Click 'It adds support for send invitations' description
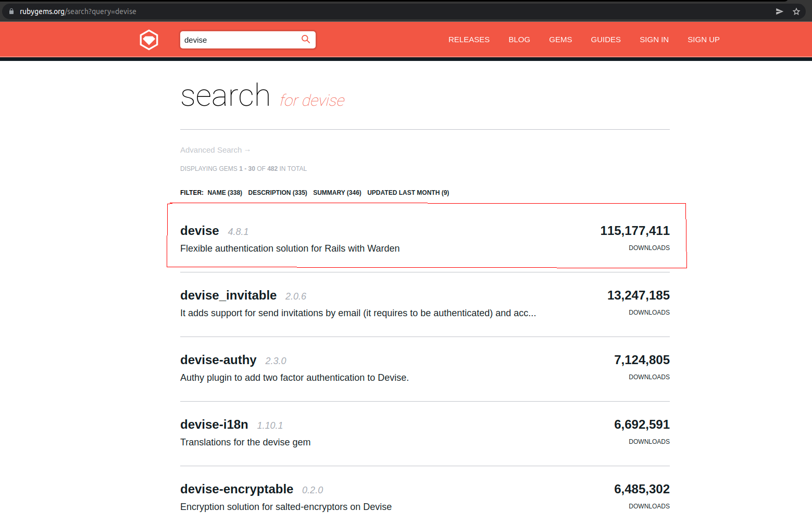This screenshot has width=812, height=523. [x=358, y=313]
